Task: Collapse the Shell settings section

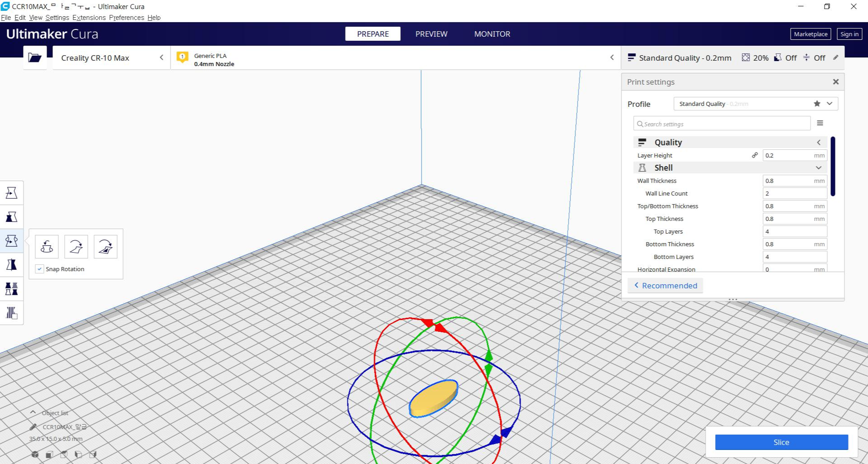Action: coord(730,167)
